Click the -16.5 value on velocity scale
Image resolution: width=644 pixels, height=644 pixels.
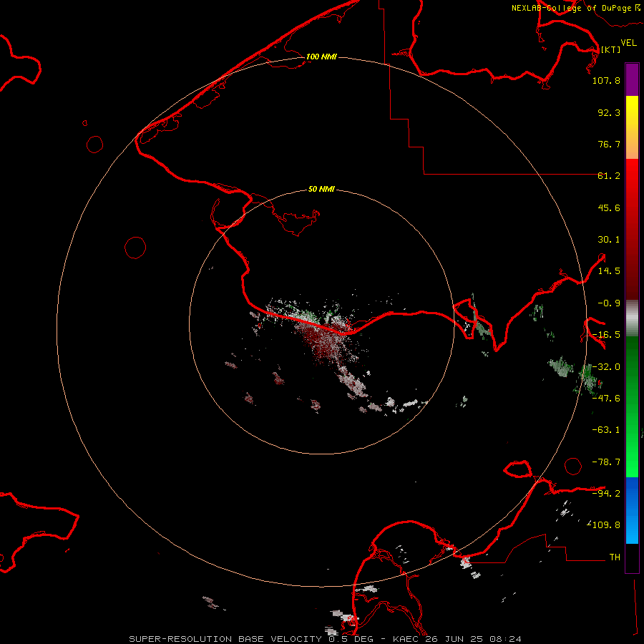606,335
